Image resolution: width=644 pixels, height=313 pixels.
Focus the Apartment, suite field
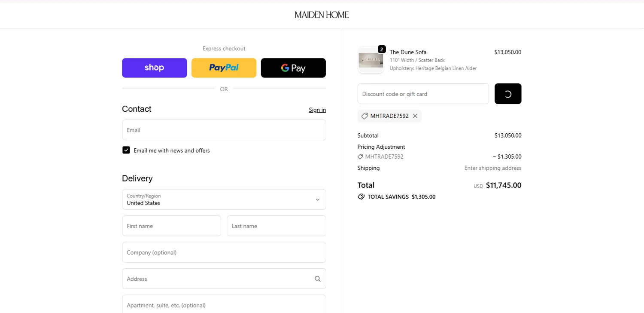point(224,304)
